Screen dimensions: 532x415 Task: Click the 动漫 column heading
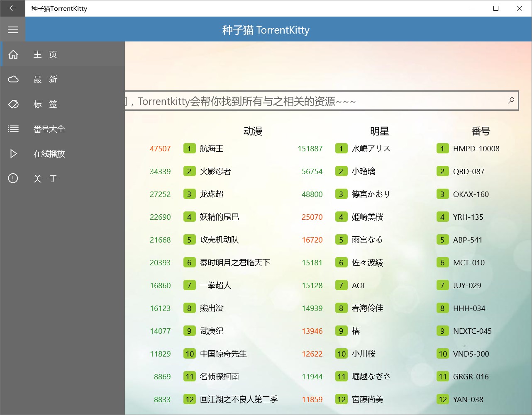[x=253, y=131]
